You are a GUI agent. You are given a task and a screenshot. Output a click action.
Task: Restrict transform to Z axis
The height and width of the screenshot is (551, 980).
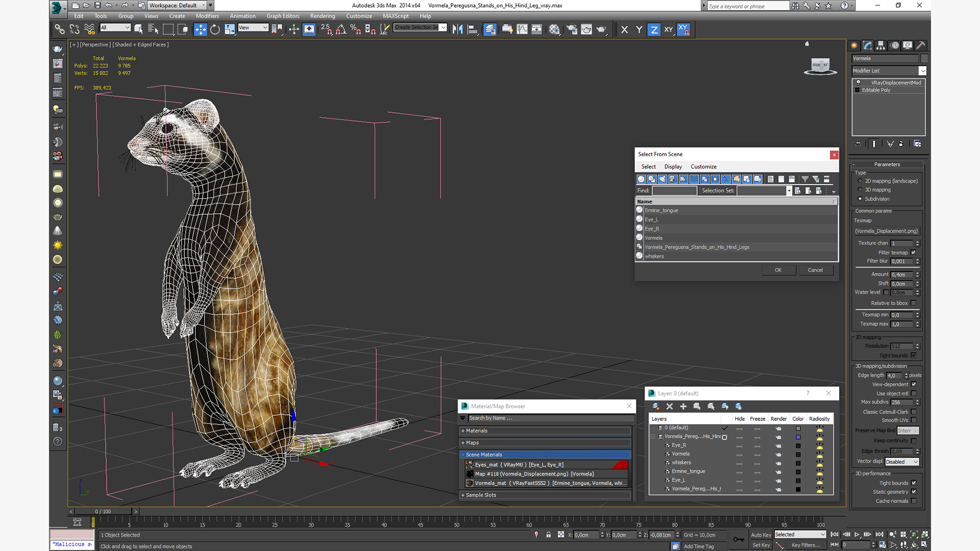click(x=654, y=30)
